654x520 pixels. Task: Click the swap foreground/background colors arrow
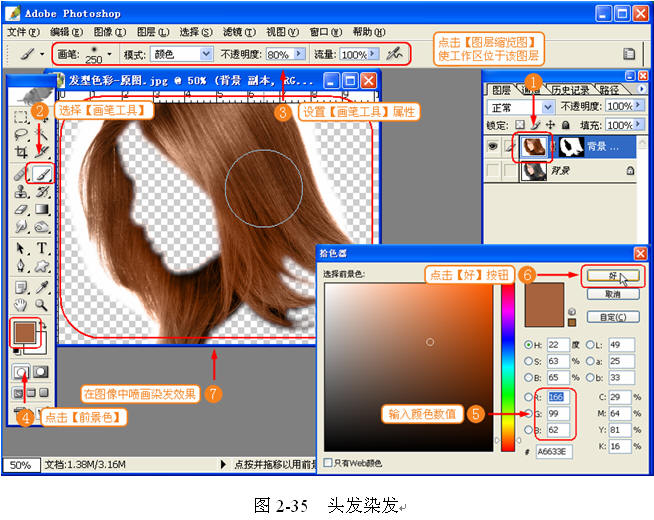coord(43,326)
